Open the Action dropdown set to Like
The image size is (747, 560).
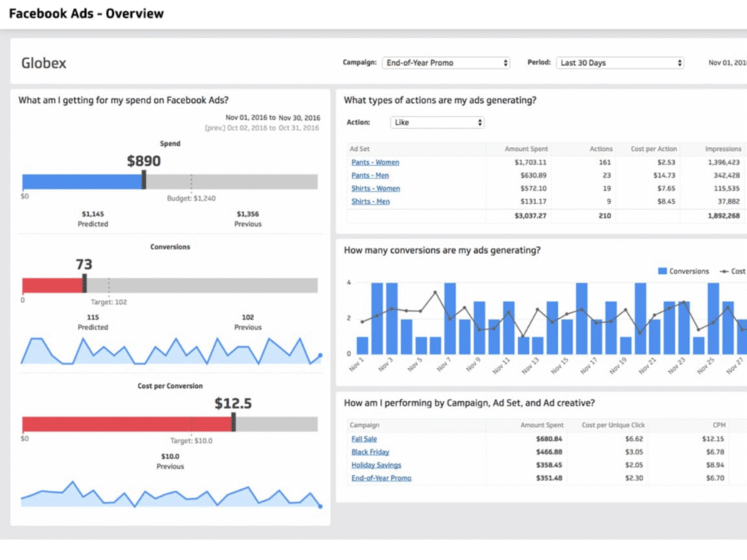437,122
